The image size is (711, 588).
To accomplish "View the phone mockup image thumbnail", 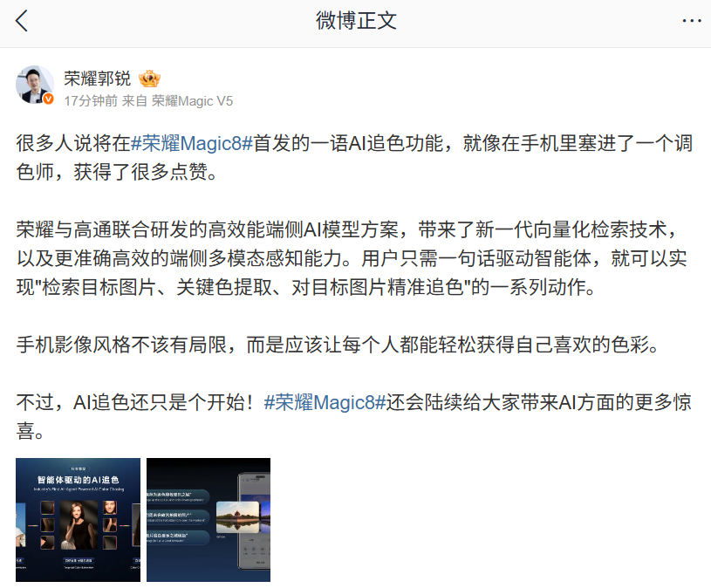I will pyautogui.click(x=209, y=520).
